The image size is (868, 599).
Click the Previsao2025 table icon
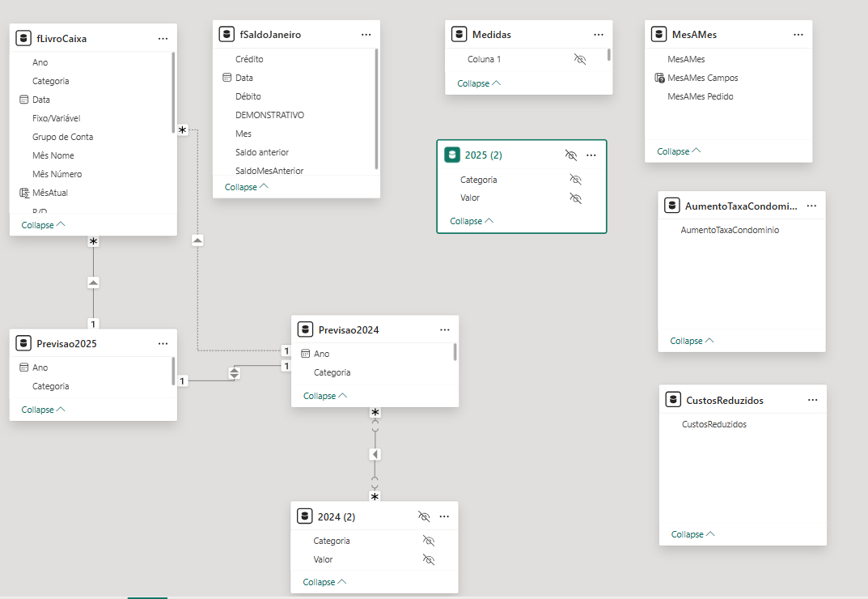pyautogui.click(x=23, y=343)
